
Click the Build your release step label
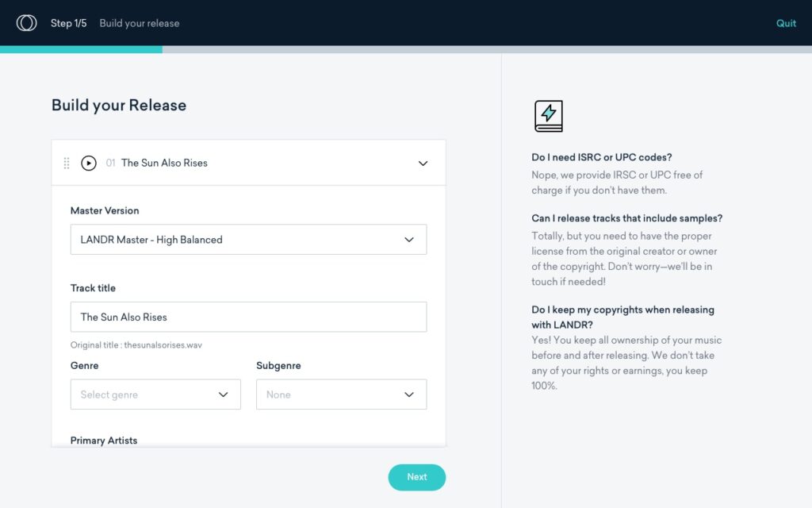[140, 23]
